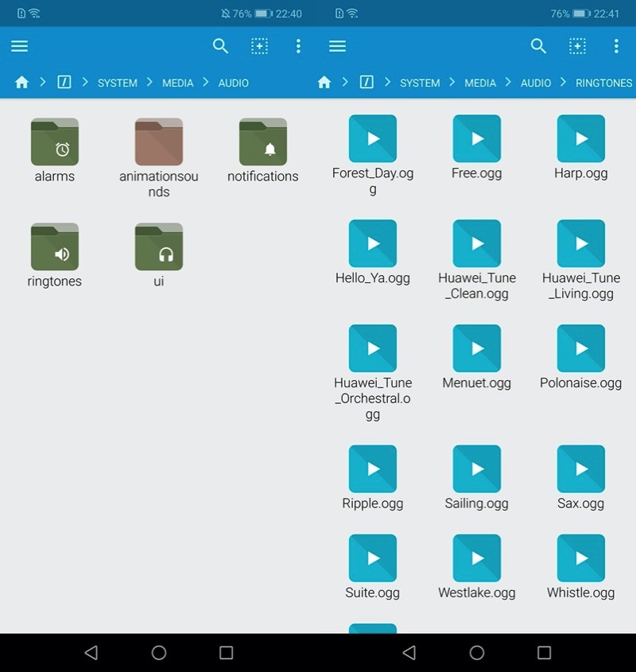The height and width of the screenshot is (672, 636).
Task: Open the ui folder with headphones icon
Action: [159, 247]
